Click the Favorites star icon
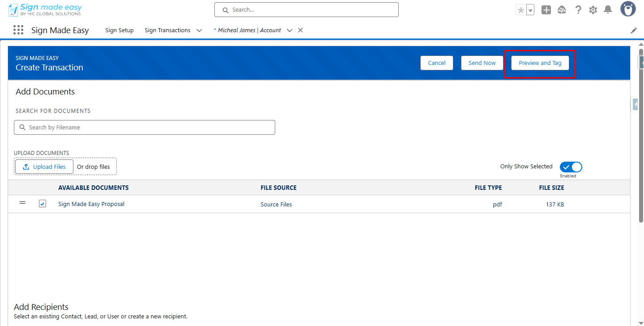This screenshot has width=644, height=326. click(x=521, y=10)
